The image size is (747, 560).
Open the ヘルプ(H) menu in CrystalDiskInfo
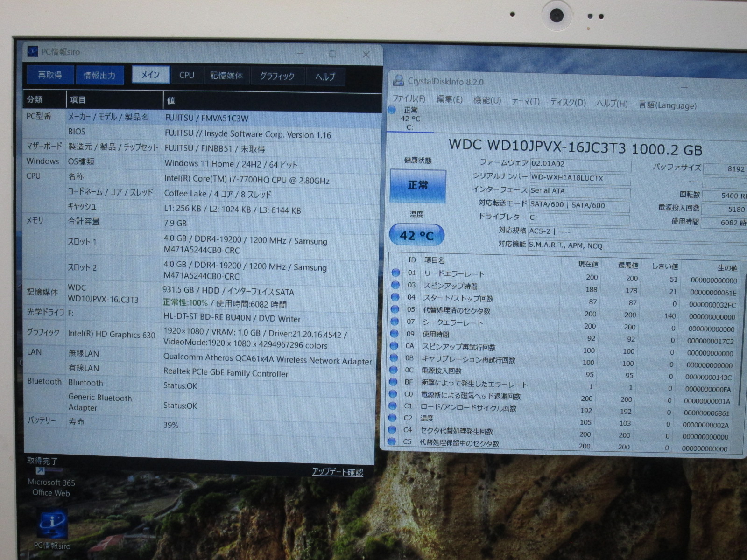click(x=612, y=104)
